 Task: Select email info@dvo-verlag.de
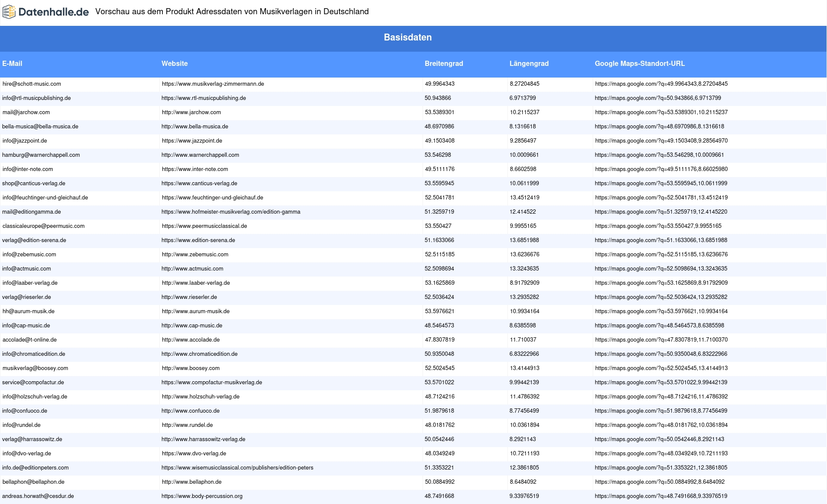point(27,454)
